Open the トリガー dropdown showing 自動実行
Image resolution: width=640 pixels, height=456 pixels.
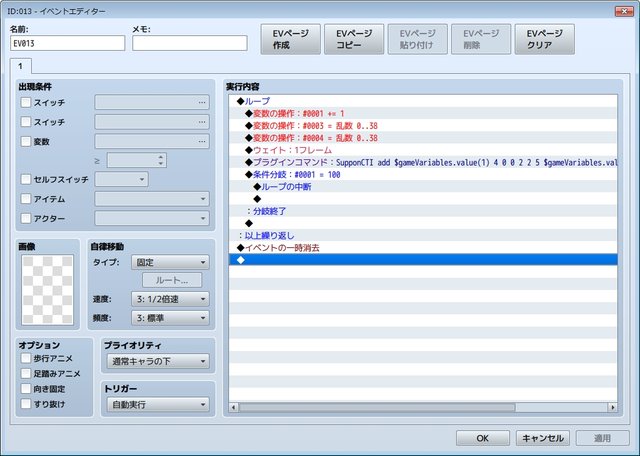[x=158, y=405]
